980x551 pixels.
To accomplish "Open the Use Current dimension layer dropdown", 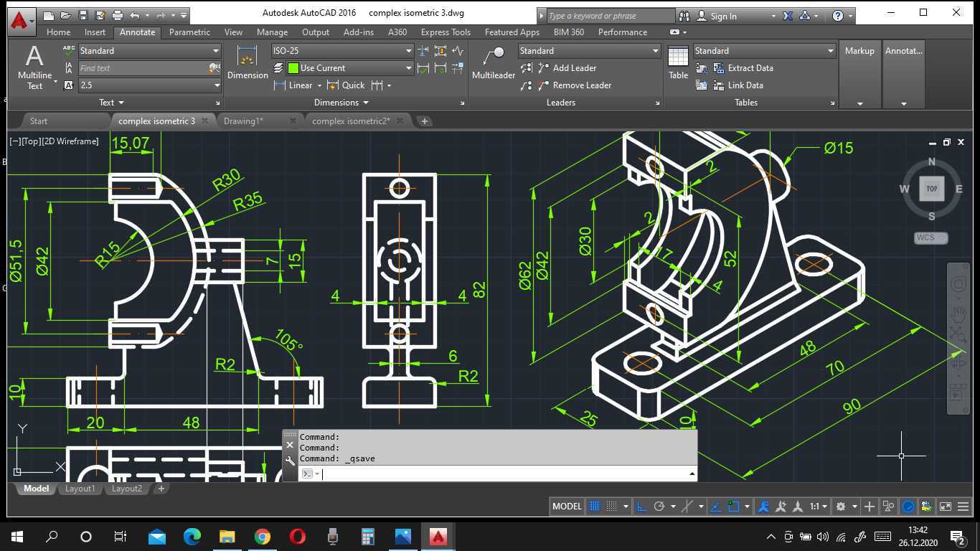I will pos(350,68).
